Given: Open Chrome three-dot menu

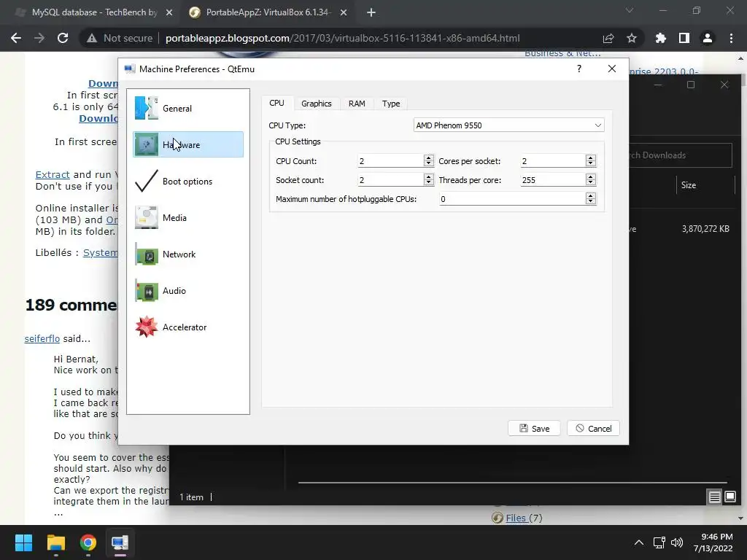Looking at the screenshot, I should [x=731, y=38].
